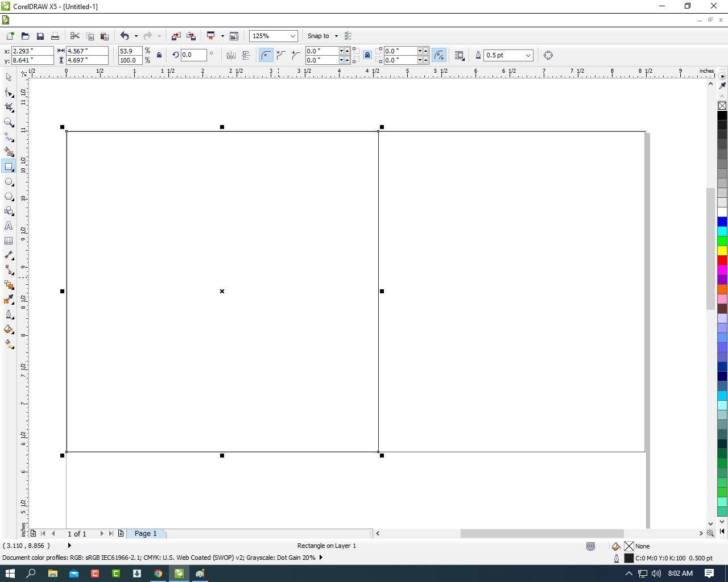Select the Blend interactive tool
This screenshot has height=582, width=728.
click(9, 285)
